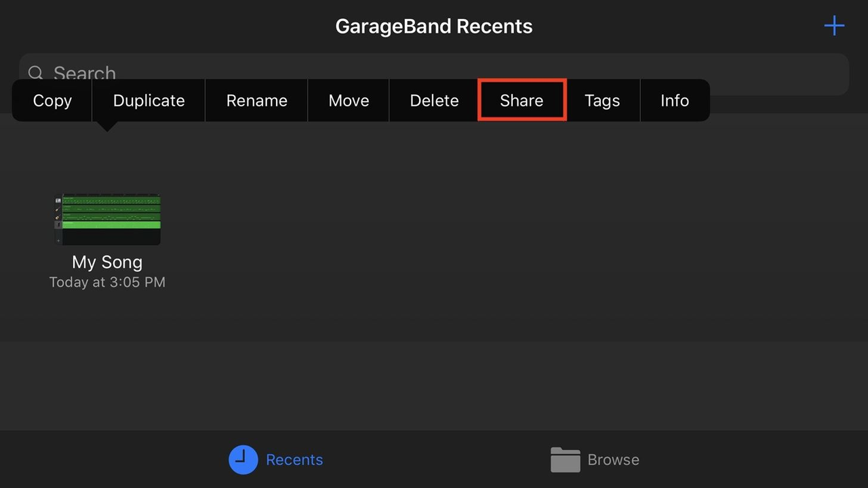
Task: Create a new song with the plus icon
Action: coord(833,26)
